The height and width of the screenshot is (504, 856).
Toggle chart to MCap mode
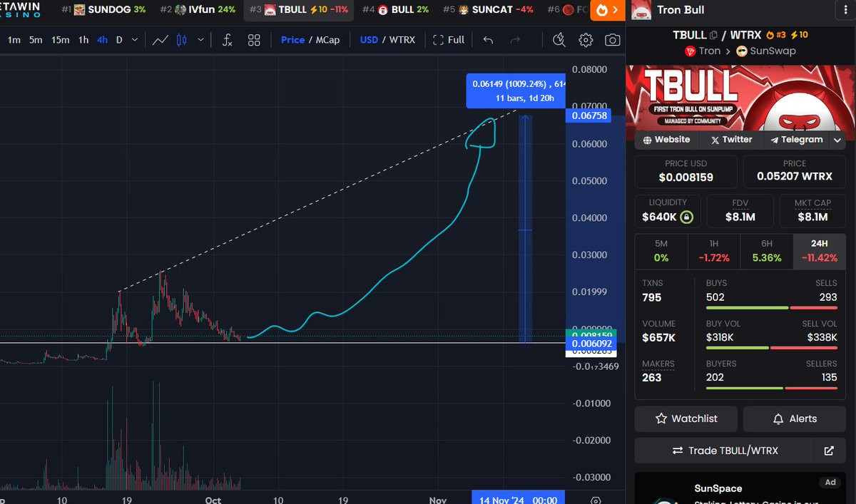[328, 40]
